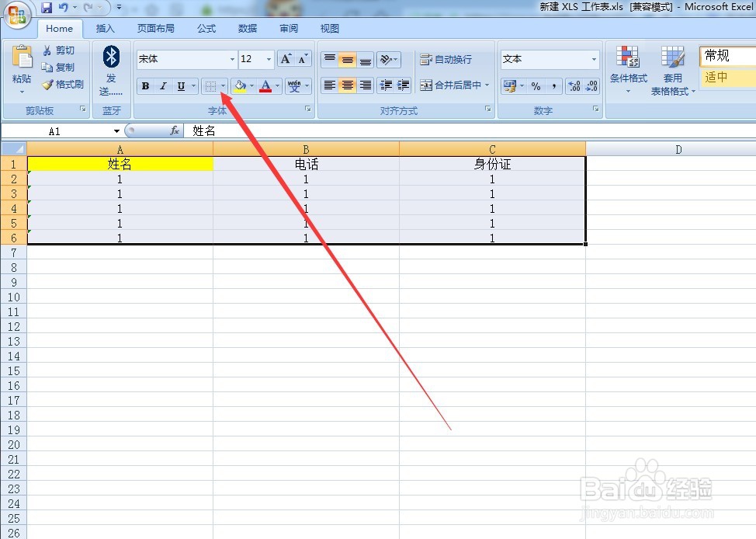Image resolution: width=756 pixels, height=539 pixels.
Task: Click accounting number format icon
Action: [x=510, y=86]
